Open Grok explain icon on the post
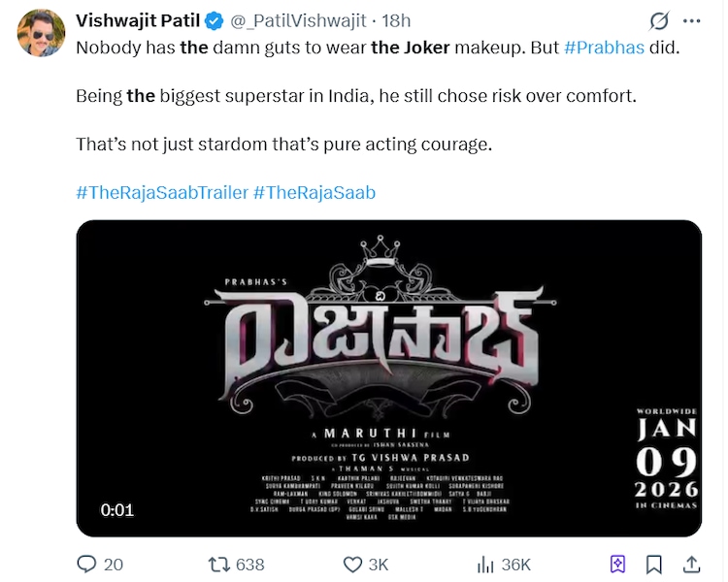Screen dimensions: 728x582 (x=660, y=21)
